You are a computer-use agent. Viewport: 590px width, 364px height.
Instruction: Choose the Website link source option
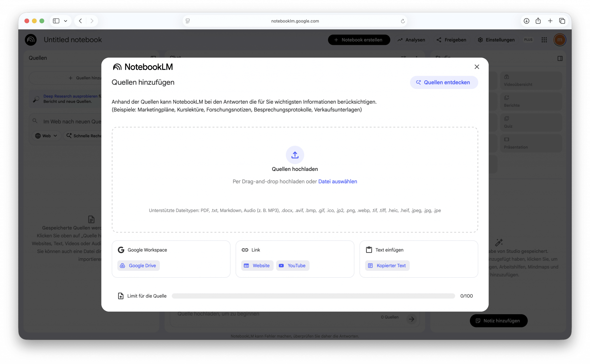click(x=257, y=266)
